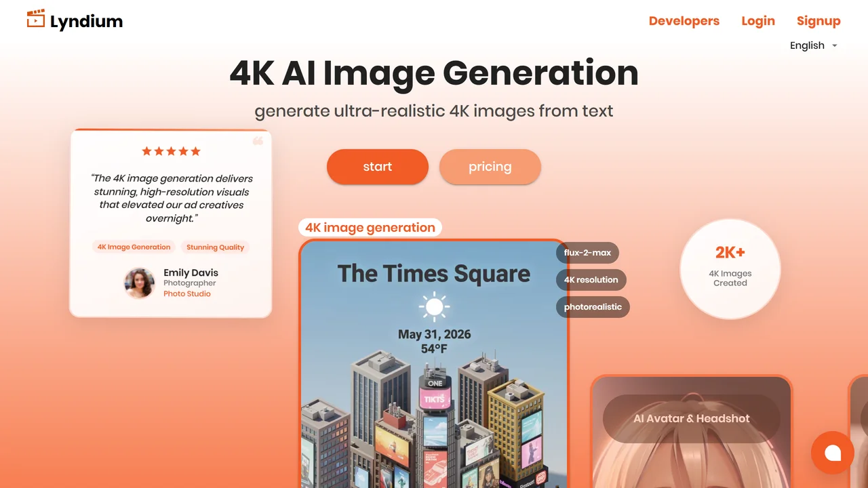868x488 pixels.
Task: Select the name Emily Davis
Action: point(191,272)
